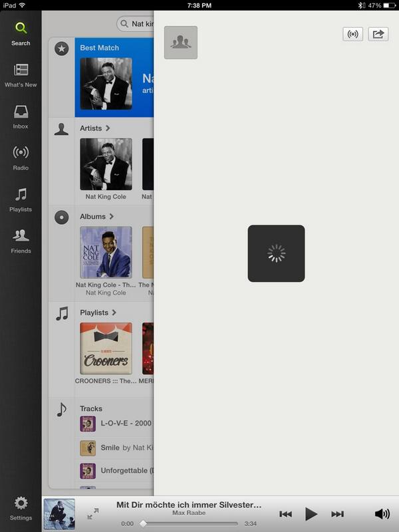This screenshot has height=532, width=399.
Task: Click the Max Raabe artist name in player
Action: 189,513
